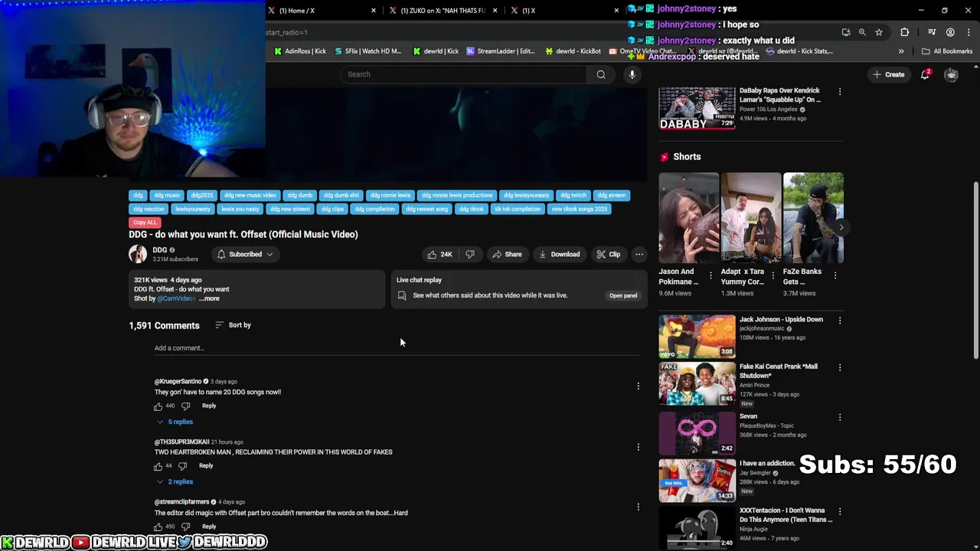The height and width of the screenshot is (551, 980).
Task: Click the red Copy ALL button
Action: [144, 222]
